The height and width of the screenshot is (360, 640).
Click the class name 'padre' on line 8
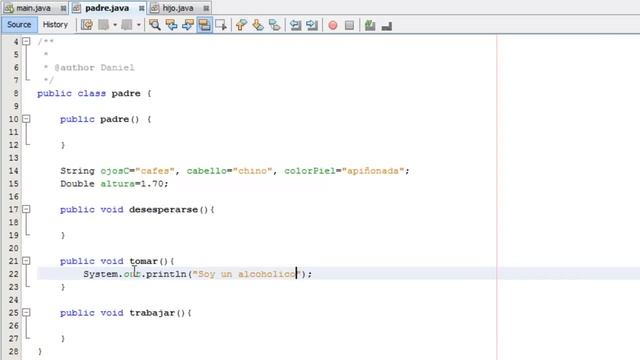126,93
